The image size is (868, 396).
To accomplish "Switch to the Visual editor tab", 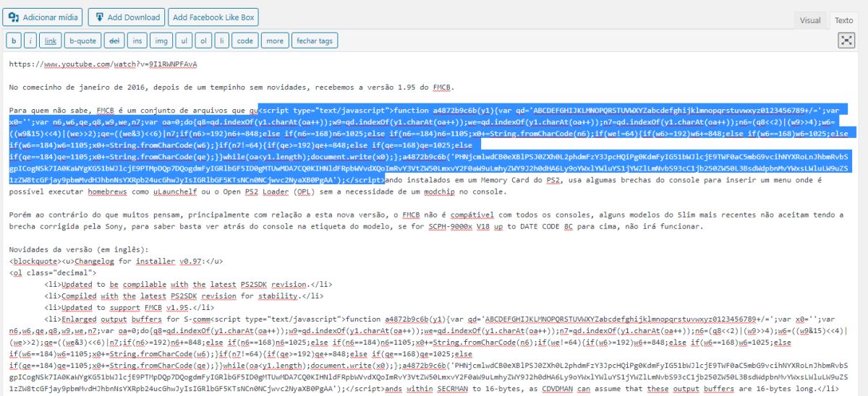I will pyautogui.click(x=810, y=20).
